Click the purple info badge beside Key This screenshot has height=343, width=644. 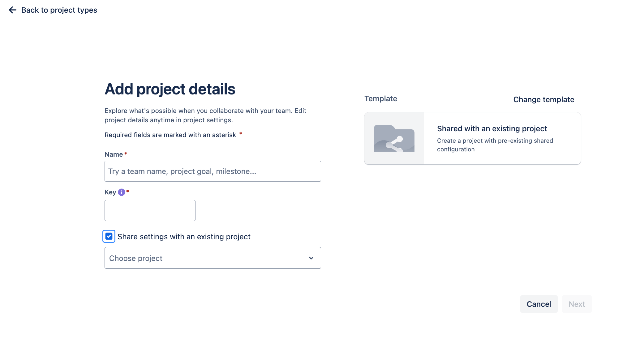pos(121,192)
